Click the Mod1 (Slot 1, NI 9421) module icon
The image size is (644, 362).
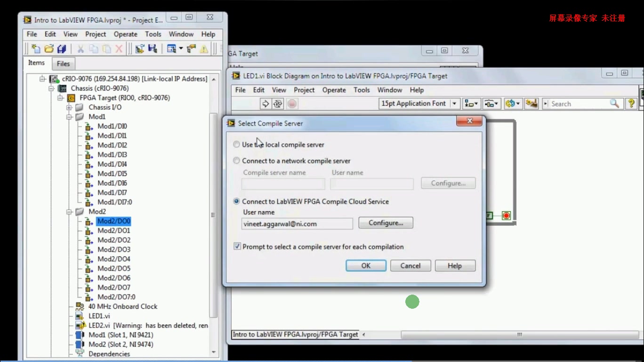point(80,335)
